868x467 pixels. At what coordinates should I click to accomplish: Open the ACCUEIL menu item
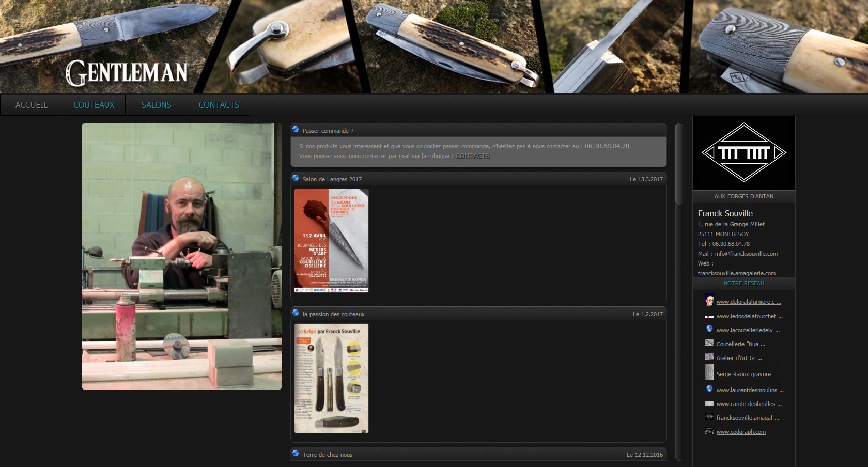pos(32,105)
